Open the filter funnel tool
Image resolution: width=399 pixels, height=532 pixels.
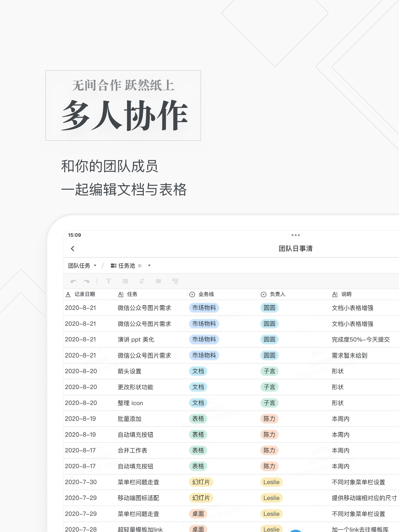click(x=109, y=281)
